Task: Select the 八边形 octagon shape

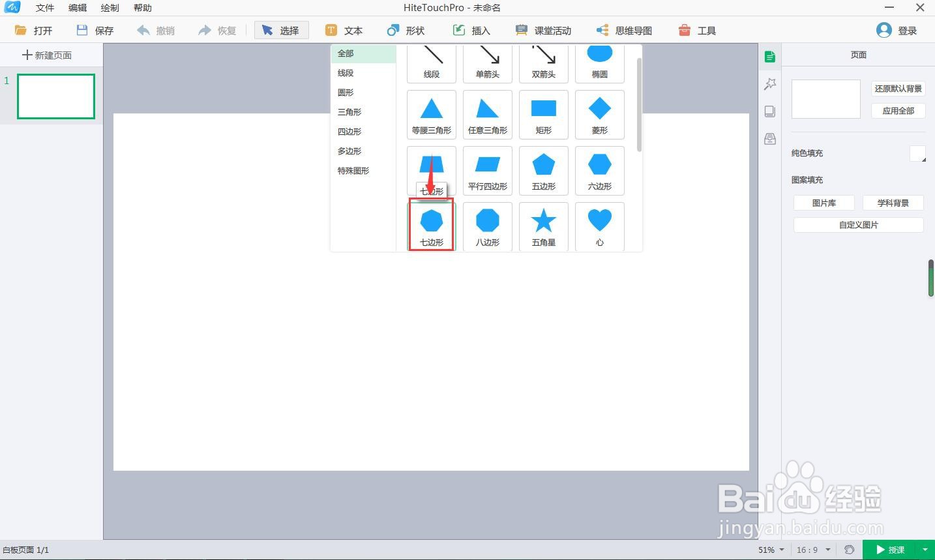Action: (x=488, y=226)
